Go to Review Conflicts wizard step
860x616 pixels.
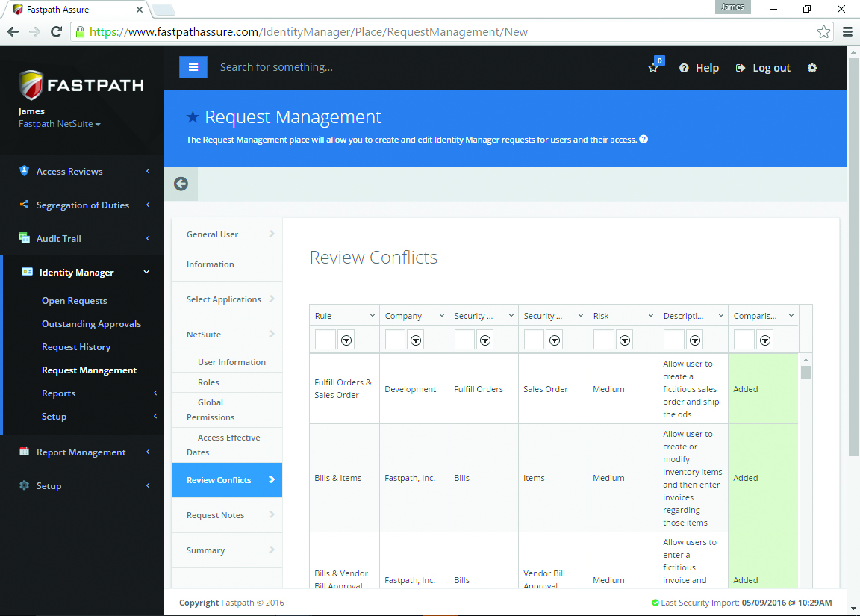pyautogui.click(x=227, y=480)
